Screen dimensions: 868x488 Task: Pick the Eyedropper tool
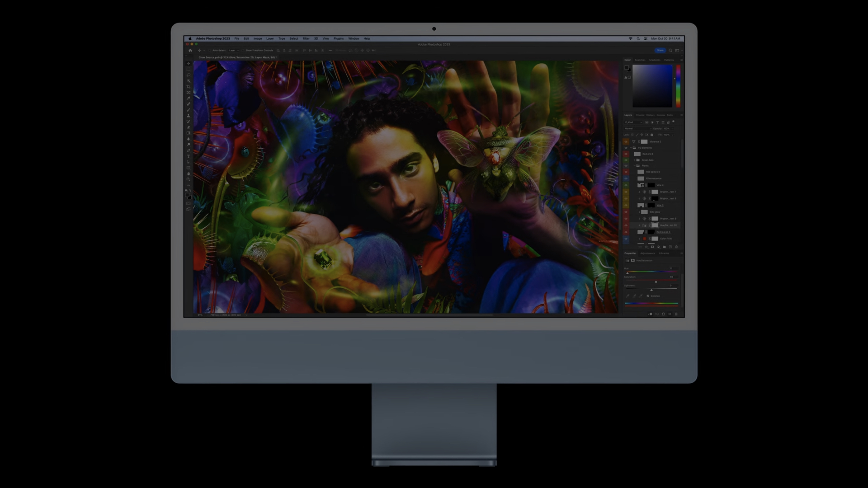coord(188,98)
